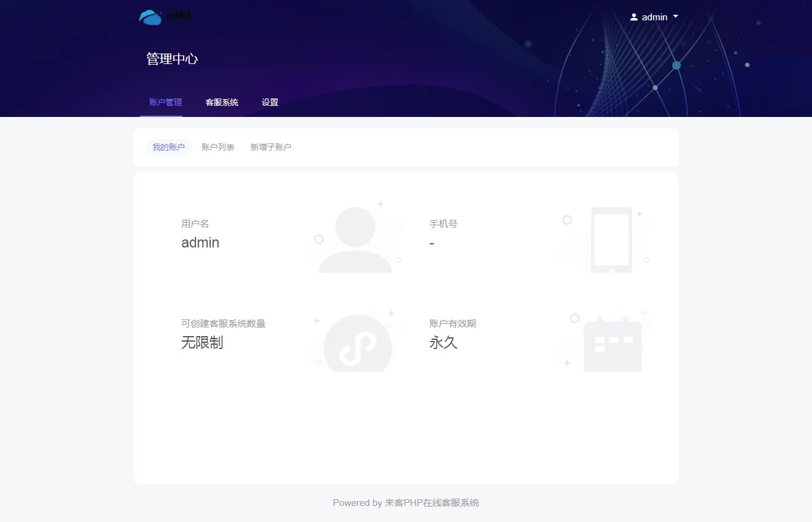Click the mobile phone illustration icon
This screenshot has height=522, width=812.
tap(611, 239)
